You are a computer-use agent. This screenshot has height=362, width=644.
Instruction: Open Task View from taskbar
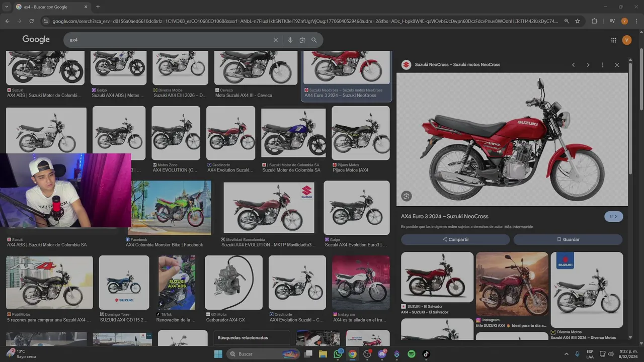coord(308,354)
